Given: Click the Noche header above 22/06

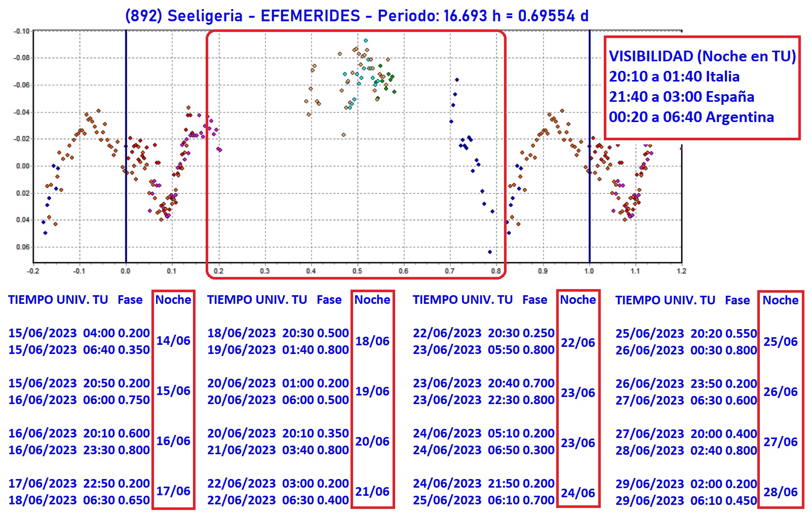Looking at the screenshot, I should point(578,300).
